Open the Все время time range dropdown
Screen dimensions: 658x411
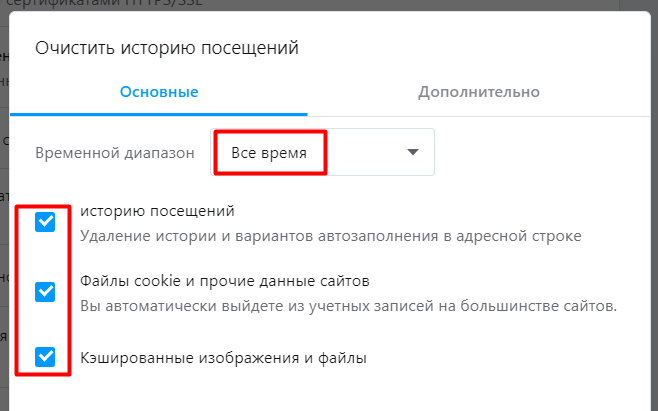pyautogui.click(x=322, y=152)
